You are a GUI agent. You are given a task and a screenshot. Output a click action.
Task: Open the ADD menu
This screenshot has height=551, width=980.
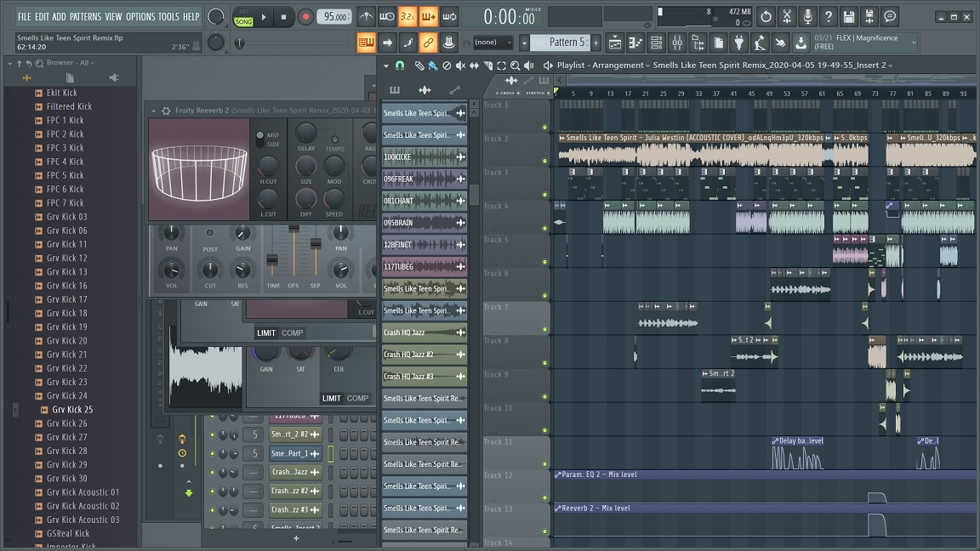click(x=59, y=17)
